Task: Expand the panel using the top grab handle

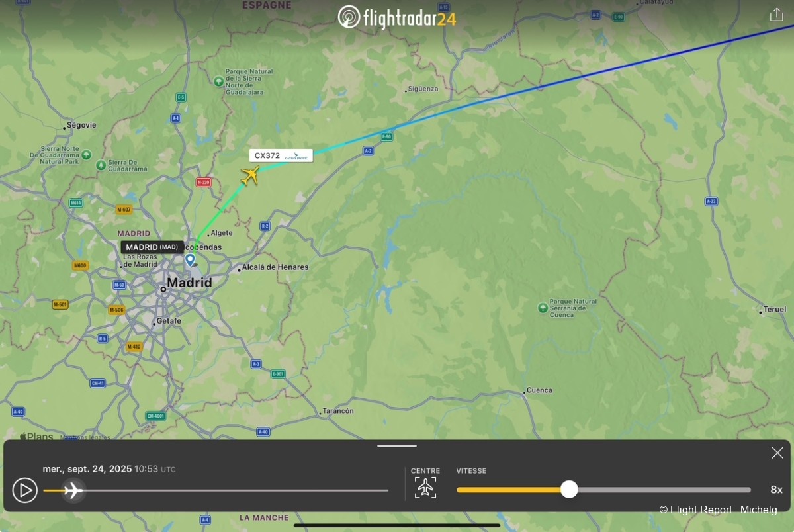Action: click(397, 445)
